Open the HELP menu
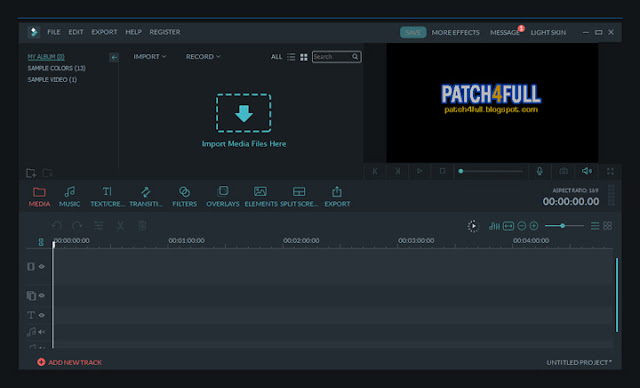The width and height of the screenshot is (640, 388). 133,32
